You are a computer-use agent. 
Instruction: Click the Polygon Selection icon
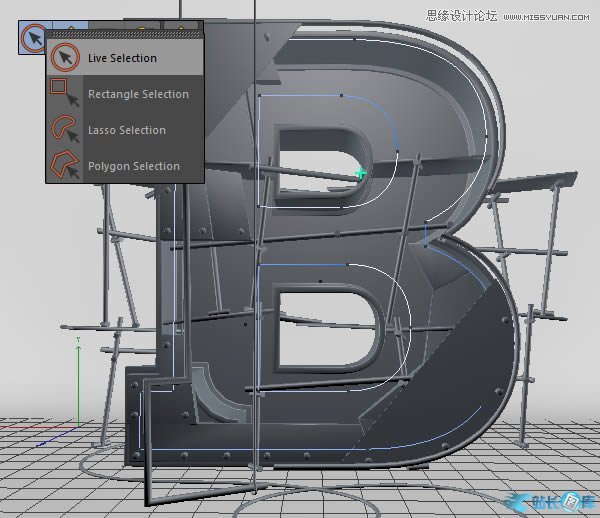point(65,165)
